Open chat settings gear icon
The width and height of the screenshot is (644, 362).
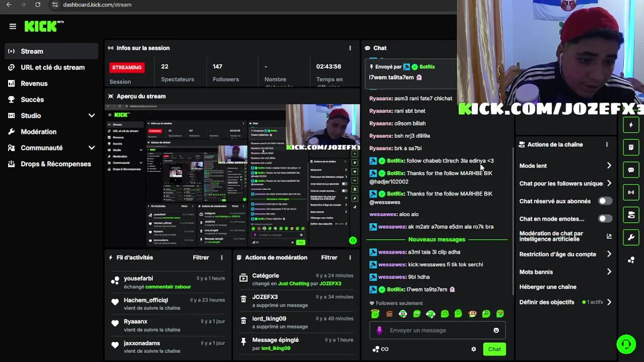[473, 349]
